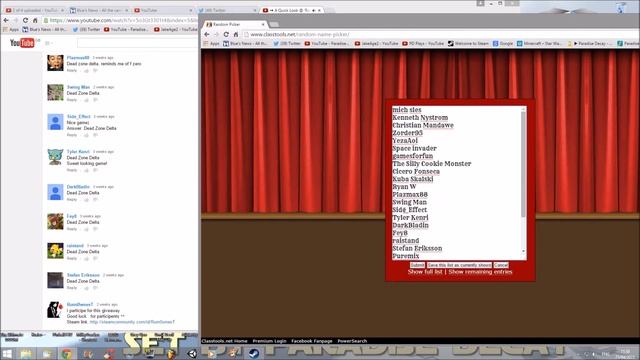Image resolution: width=640 pixels, height=360 pixels.
Task: Click the Submit button
Action: point(417,265)
